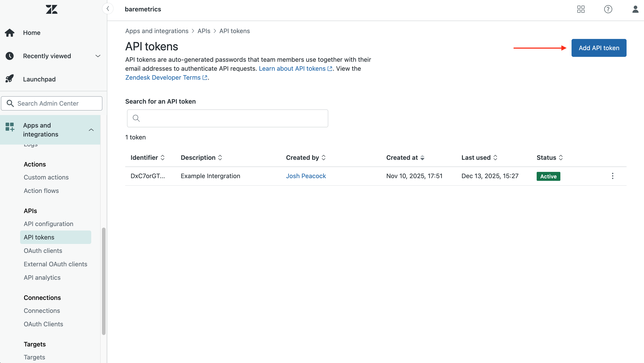Click the Add API token button
Viewport: 644px width, 363px height.
click(x=599, y=48)
